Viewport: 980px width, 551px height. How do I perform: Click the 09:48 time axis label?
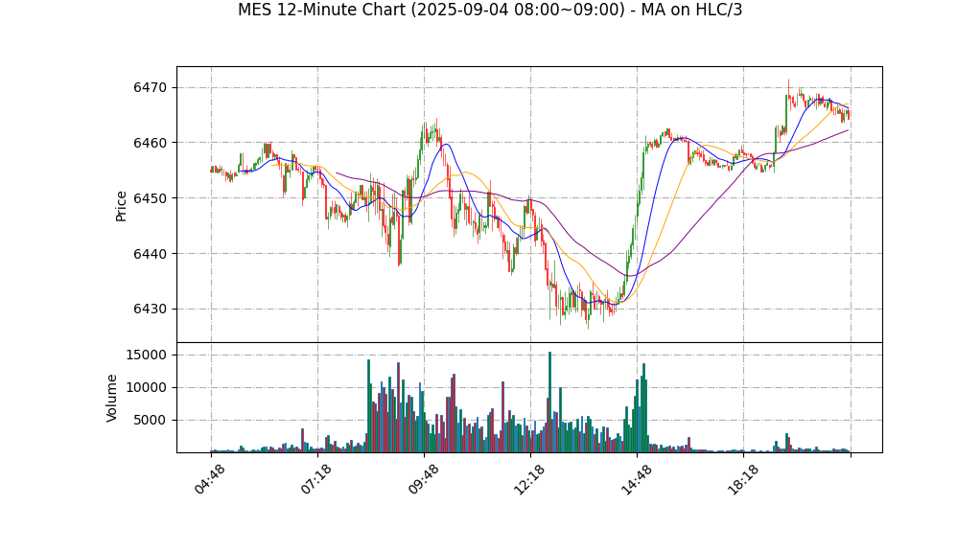pos(423,480)
